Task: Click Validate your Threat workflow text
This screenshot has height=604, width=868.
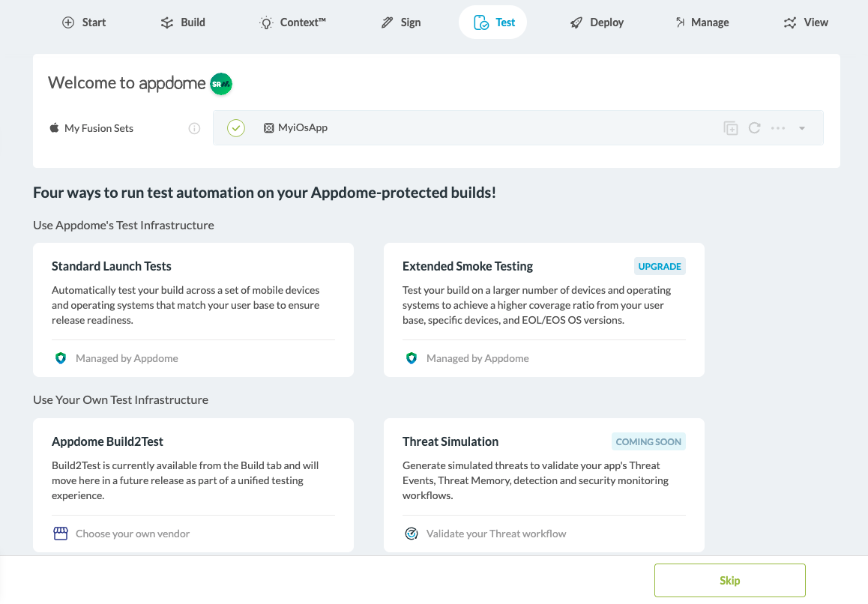Action: [x=496, y=534]
